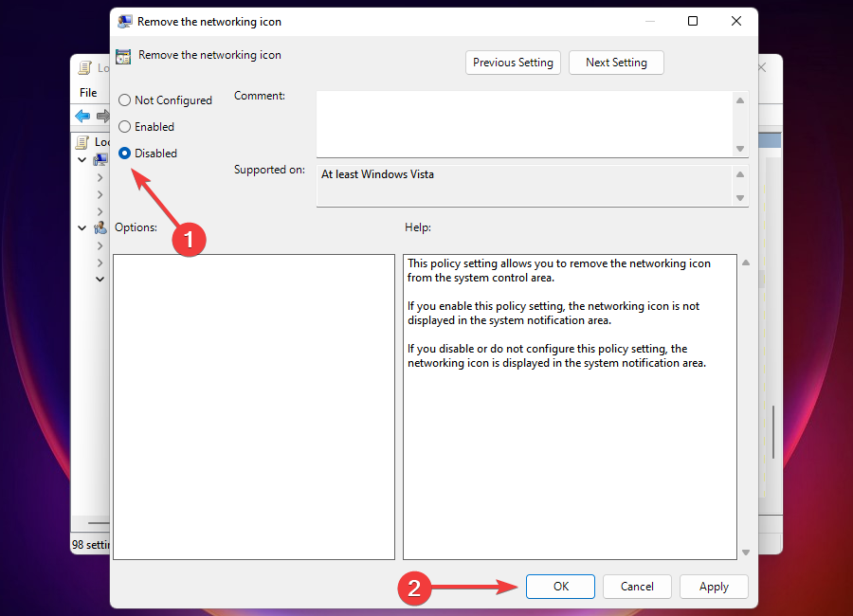Click the Help text scroll-down arrow
The image size is (853, 616).
(745, 553)
